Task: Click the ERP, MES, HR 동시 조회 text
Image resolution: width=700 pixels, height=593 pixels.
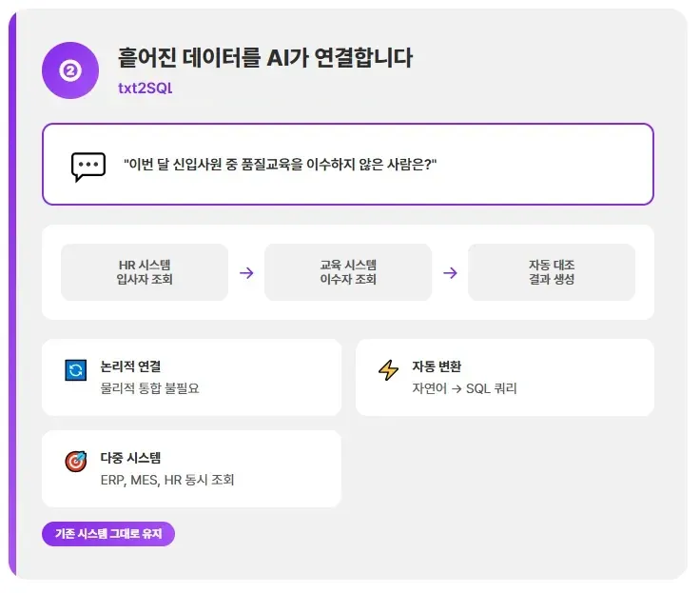Action: pyautogui.click(x=167, y=480)
